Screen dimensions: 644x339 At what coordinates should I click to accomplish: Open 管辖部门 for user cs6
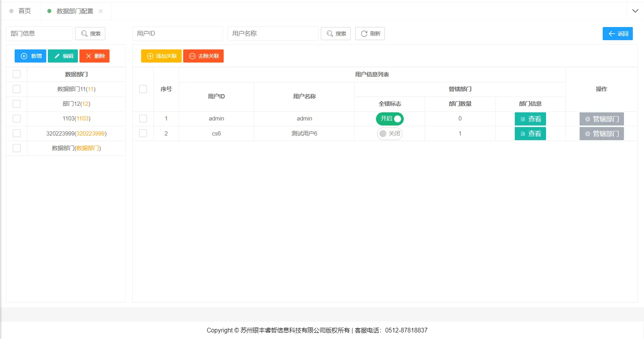click(601, 134)
